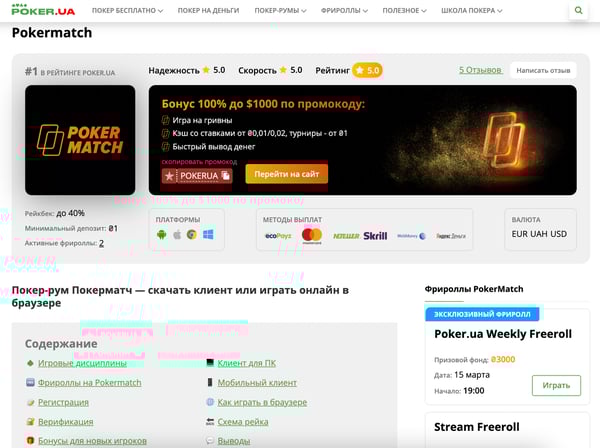This screenshot has height=448, width=600.
Task: Open the Бонусы для новых игроков link
Action: coord(92,441)
